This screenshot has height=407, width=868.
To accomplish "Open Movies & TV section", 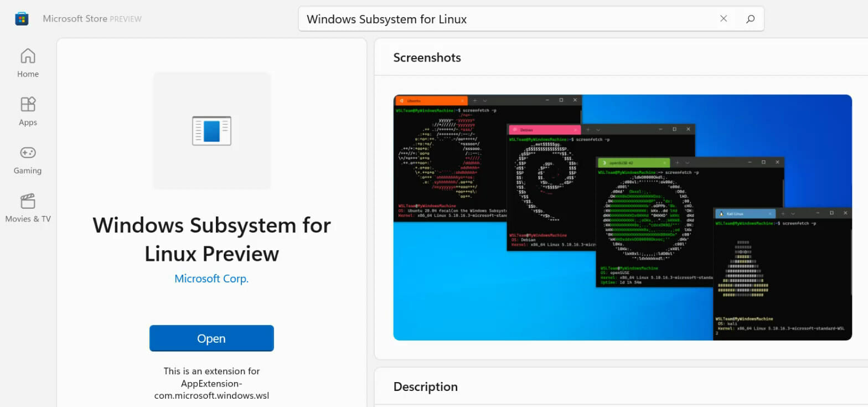I will click(28, 208).
